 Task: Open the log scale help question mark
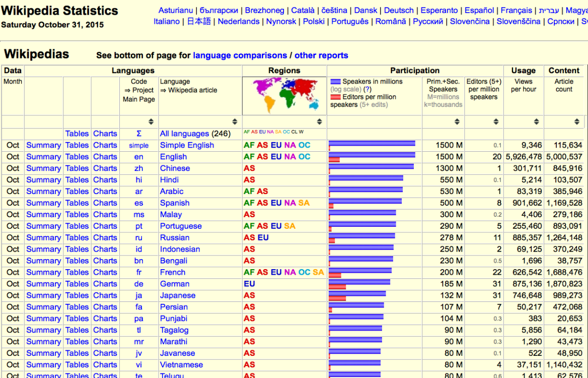click(367, 89)
